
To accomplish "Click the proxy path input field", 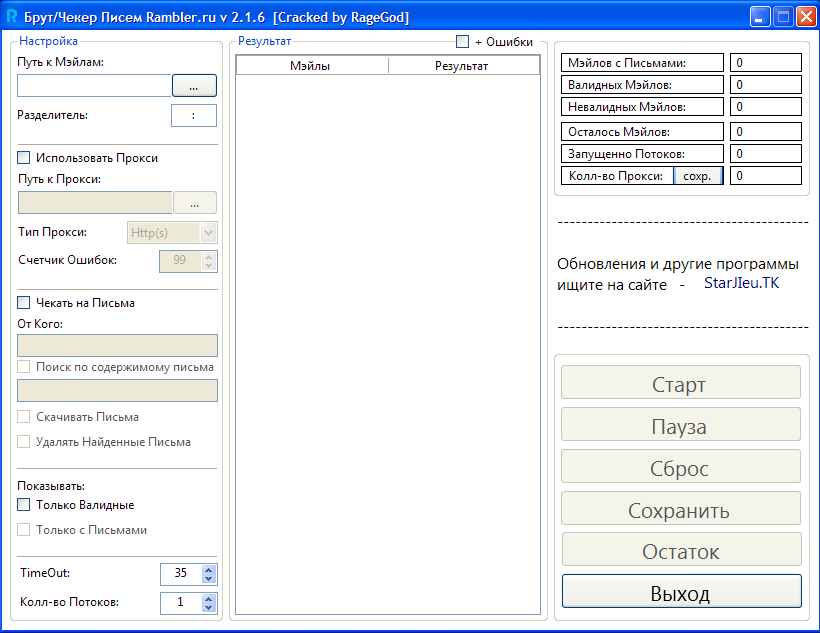I will (95, 202).
